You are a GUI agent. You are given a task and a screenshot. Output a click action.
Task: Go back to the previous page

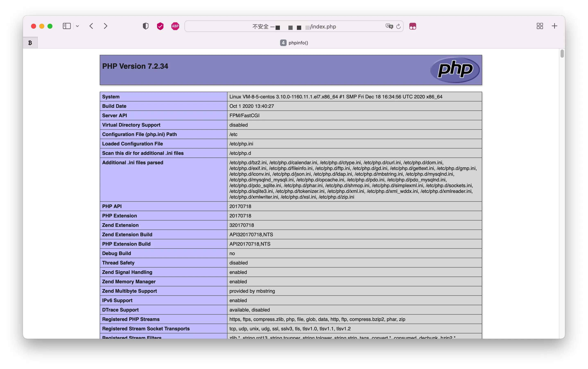[91, 26]
